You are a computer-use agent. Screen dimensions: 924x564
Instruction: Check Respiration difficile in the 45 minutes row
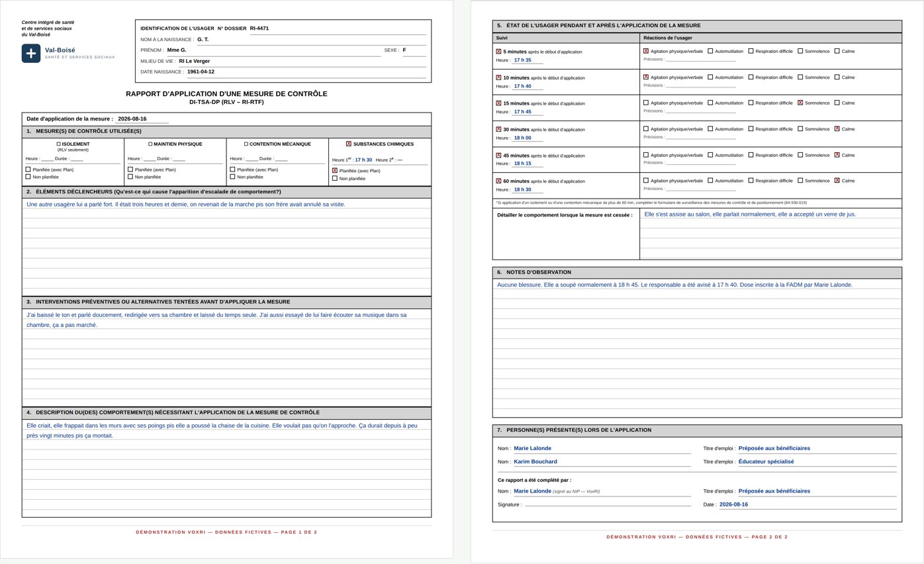pos(751,155)
